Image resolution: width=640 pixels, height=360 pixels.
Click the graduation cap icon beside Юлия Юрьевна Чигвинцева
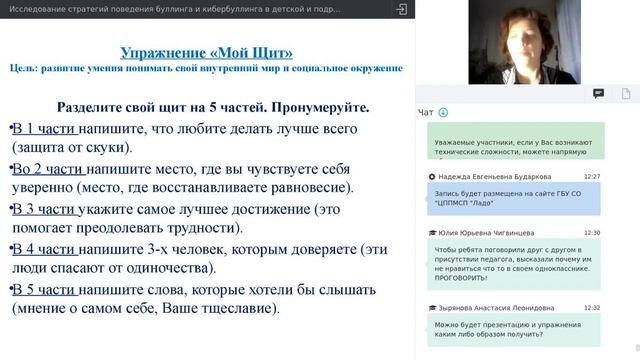[x=432, y=233]
